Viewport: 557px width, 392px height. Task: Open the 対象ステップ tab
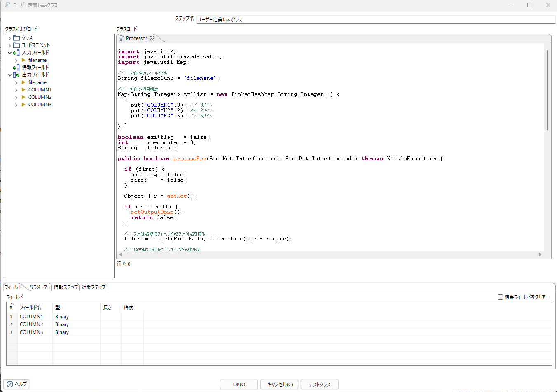pyautogui.click(x=93, y=287)
